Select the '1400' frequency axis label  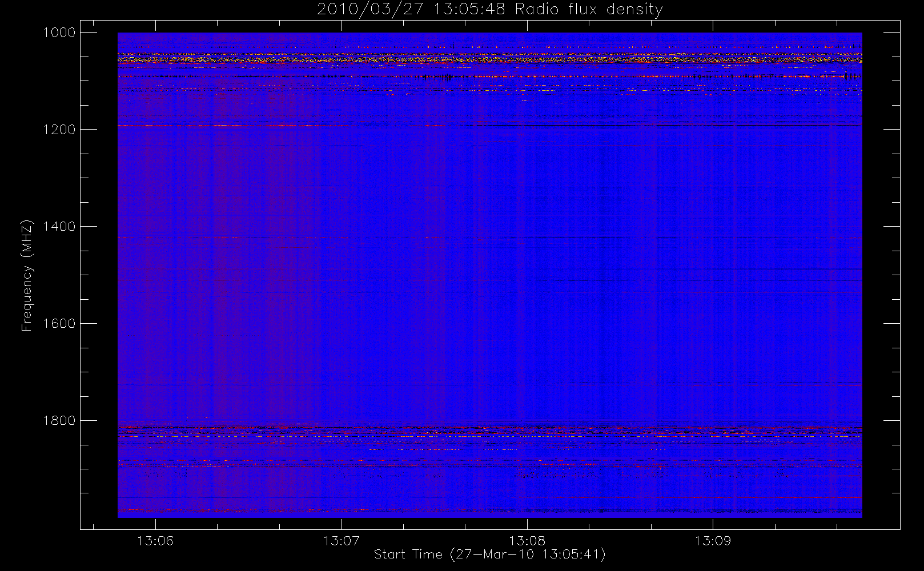59,227
